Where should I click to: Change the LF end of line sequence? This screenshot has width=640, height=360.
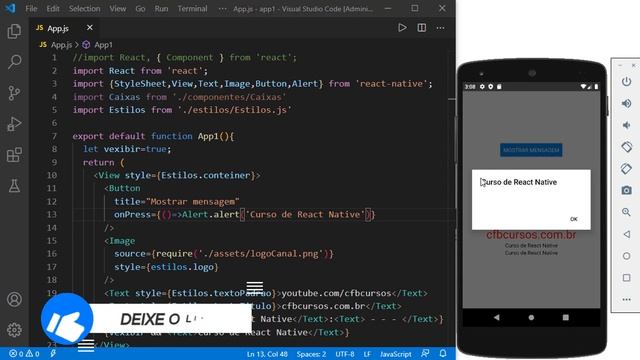pyautogui.click(x=367, y=354)
